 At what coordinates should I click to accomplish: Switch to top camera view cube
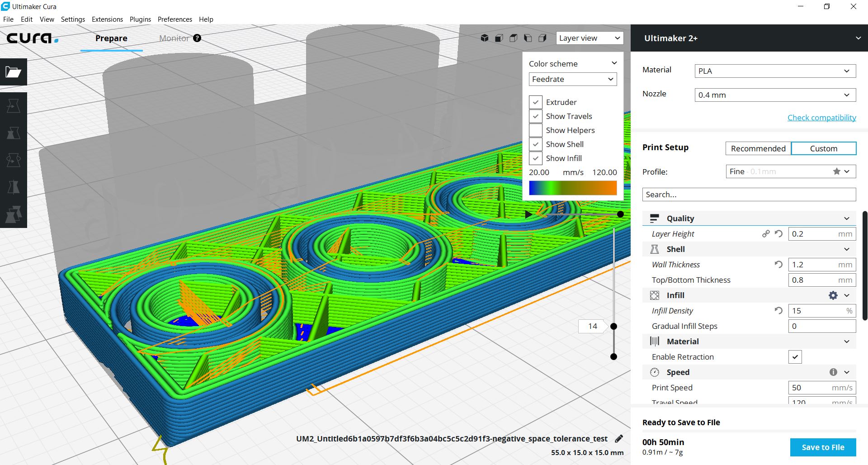tap(514, 38)
